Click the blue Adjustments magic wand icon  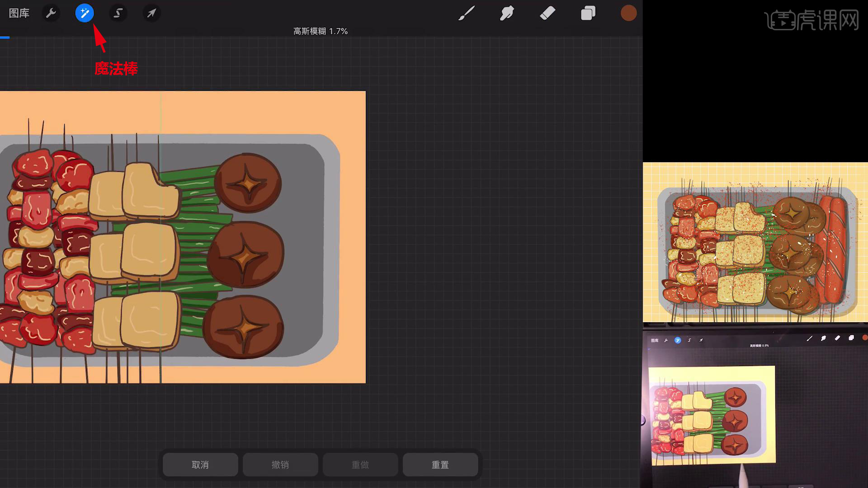tap(85, 13)
